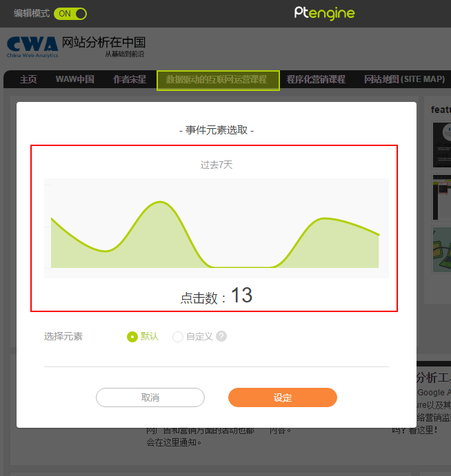Open the 作者宋星 navigation item

pyautogui.click(x=130, y=79)
